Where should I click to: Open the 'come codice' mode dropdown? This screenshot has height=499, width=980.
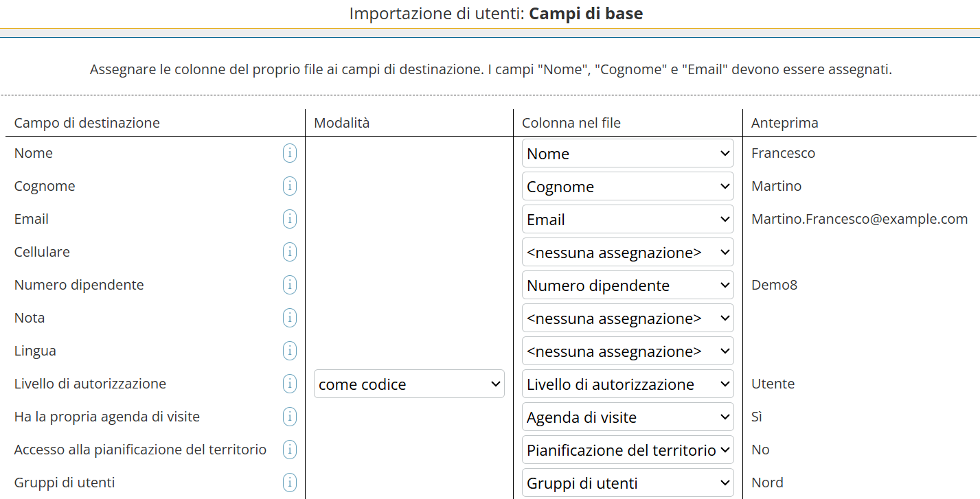coord(409,384)
